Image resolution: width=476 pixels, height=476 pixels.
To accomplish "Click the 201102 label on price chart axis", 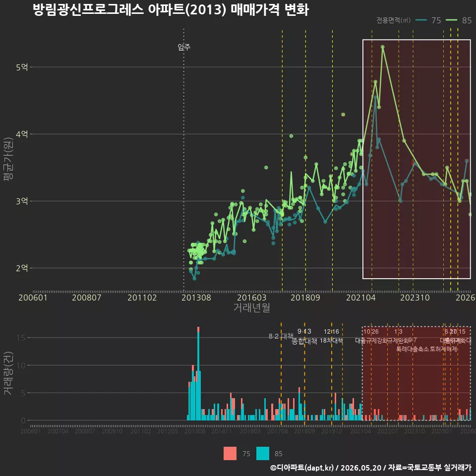I will click(142, 297).
